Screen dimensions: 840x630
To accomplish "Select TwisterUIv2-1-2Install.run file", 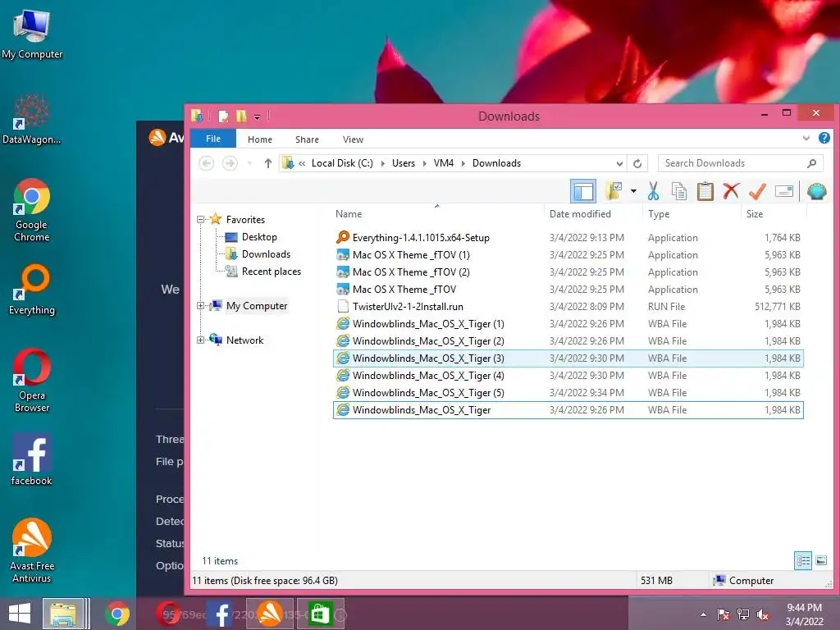I will (x=568, y=307).
